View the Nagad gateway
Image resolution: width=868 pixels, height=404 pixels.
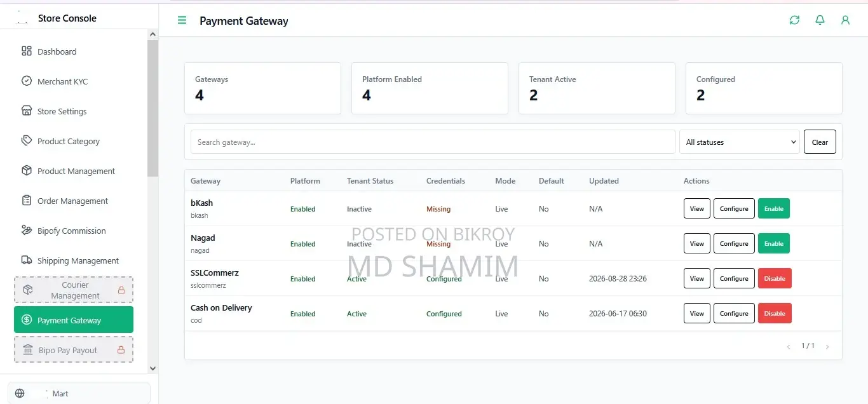pos(697,243)
